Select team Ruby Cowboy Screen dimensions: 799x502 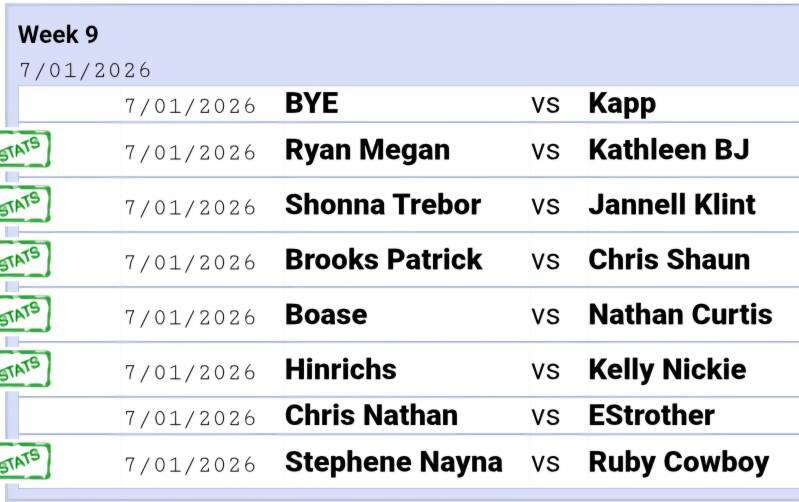679,464
